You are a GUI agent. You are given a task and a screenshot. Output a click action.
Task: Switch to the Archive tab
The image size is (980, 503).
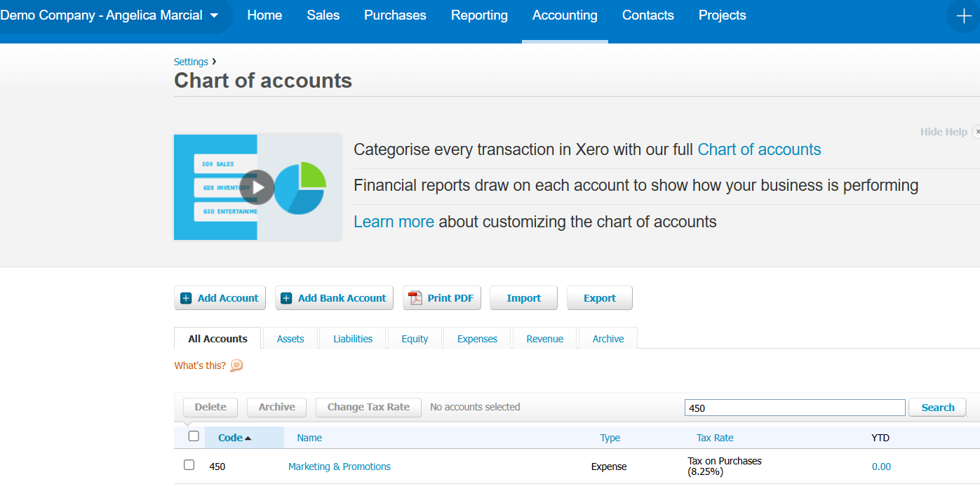608,338
